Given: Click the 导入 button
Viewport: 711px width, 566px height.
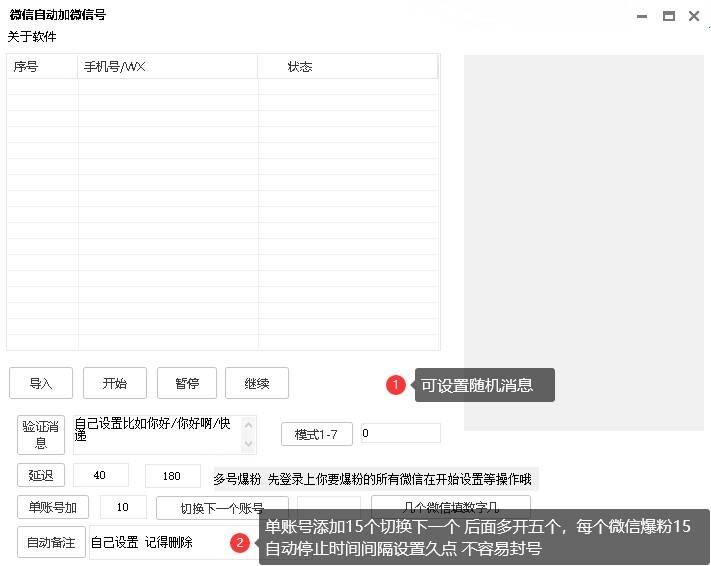Looking at the screenshot, I should (40, 383).
